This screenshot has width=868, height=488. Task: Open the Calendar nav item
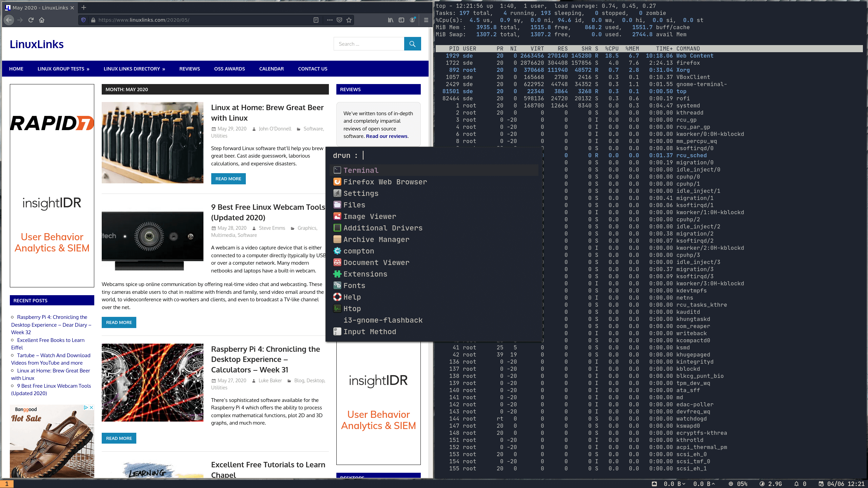click(272, 69)
